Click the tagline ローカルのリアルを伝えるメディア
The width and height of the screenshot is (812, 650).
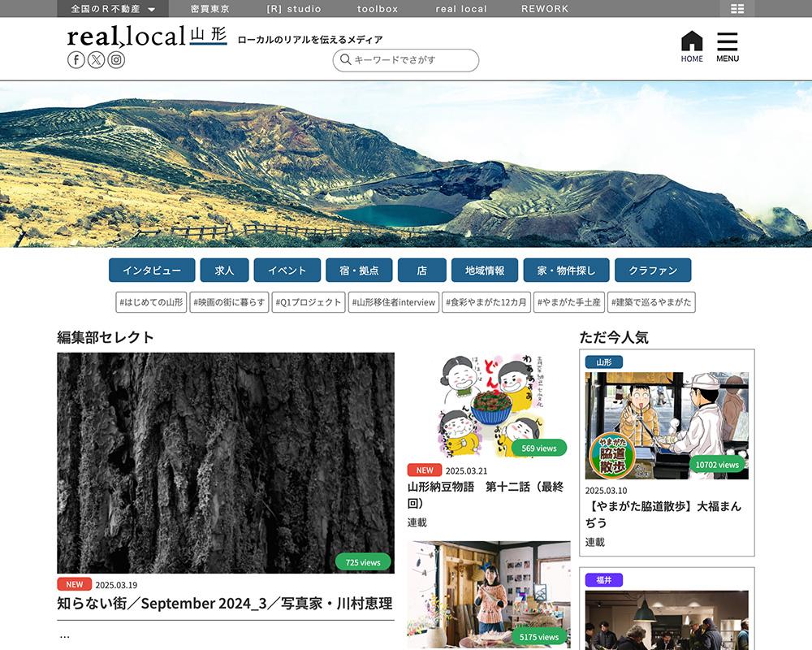(310, 39)
